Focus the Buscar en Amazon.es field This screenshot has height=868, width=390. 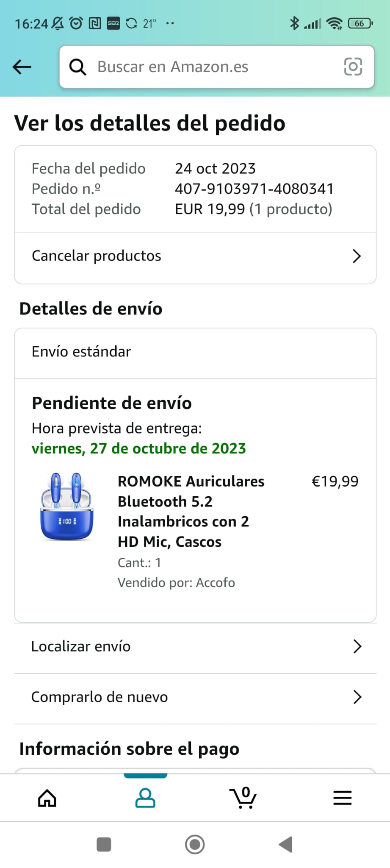[x=212, y=67]
